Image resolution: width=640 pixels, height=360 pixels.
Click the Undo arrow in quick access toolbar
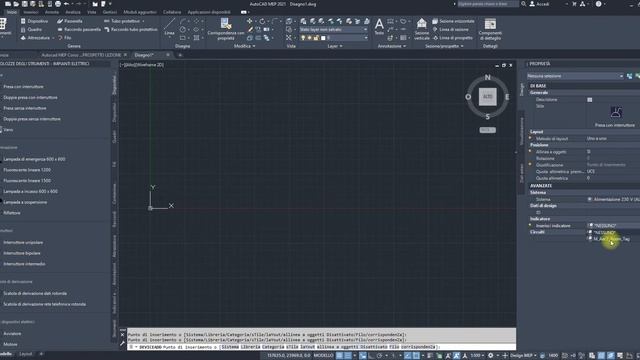(67, 4)
